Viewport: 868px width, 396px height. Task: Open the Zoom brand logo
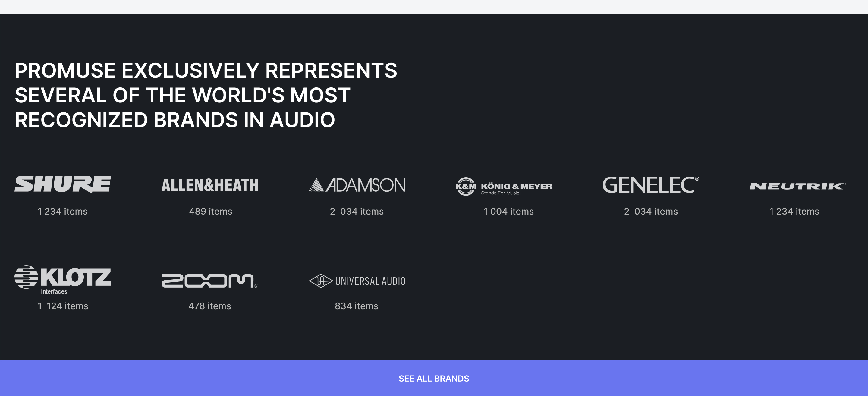point(210,281)
